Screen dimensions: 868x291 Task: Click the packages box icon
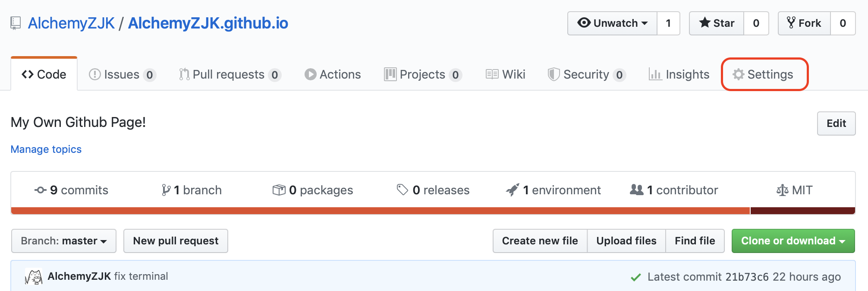pyautogui.click(x=279, y=190)
